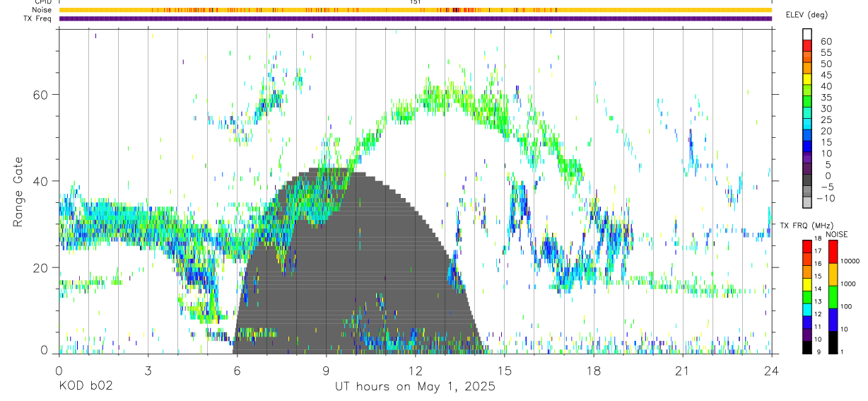The image size is (868, 401).
Task: Click the "24" tick on the UT hours axis
Action: click(x=771, y=371)
